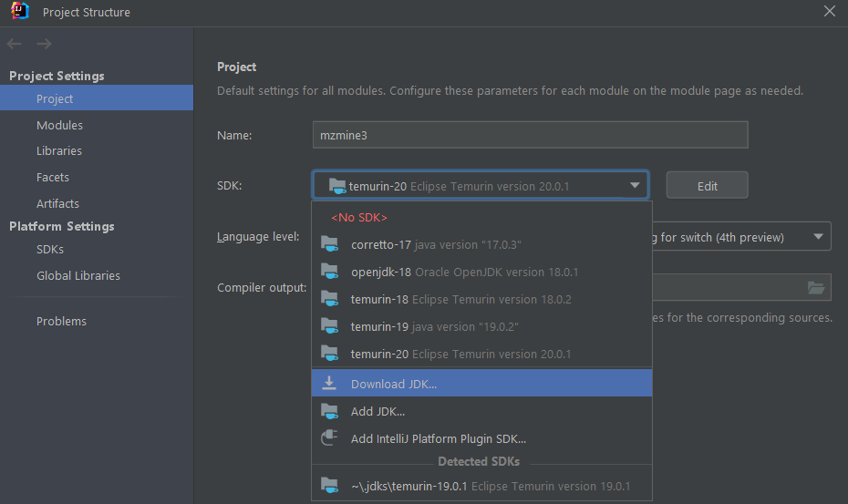Open Facets settings
The width and height of the screenshot is (848, 504).
97,178
